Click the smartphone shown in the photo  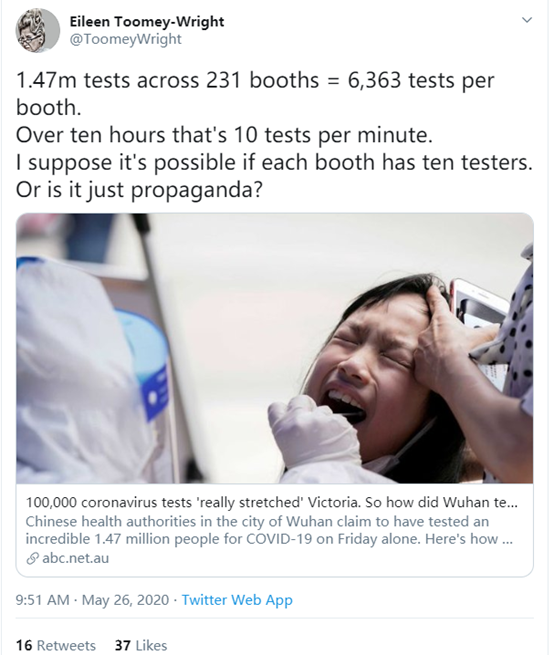(480, 321)
